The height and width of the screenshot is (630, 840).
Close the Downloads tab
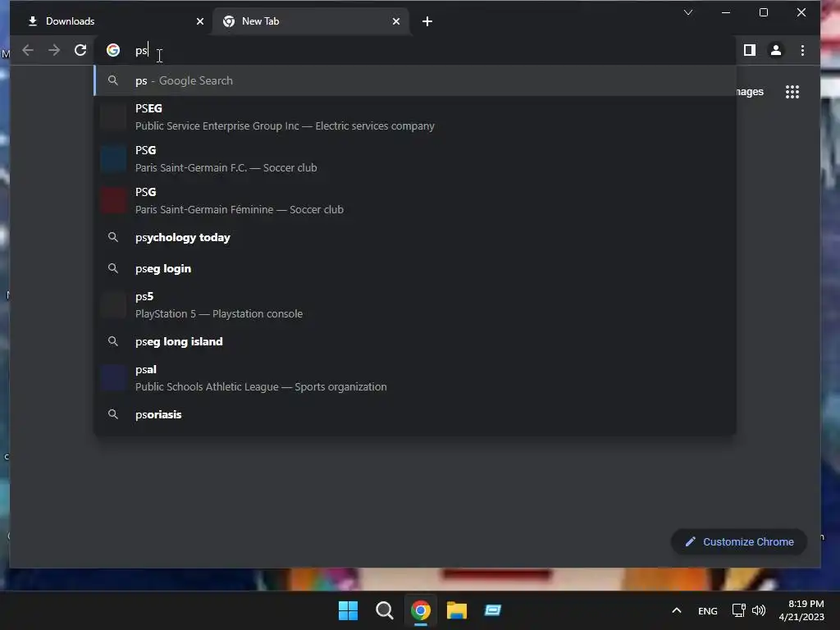coord(200,21)
